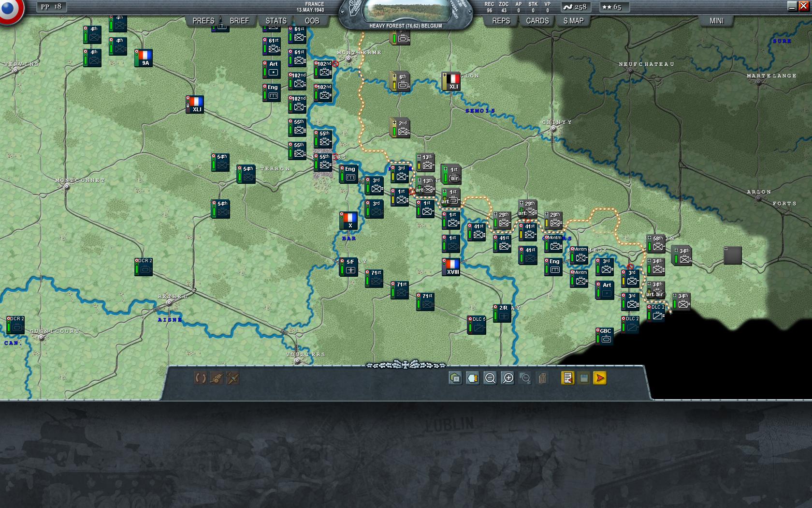This screenshot has height=508, width=812.
Task: Click the greyed small zoom-out icon
Action: coord(525,378)
